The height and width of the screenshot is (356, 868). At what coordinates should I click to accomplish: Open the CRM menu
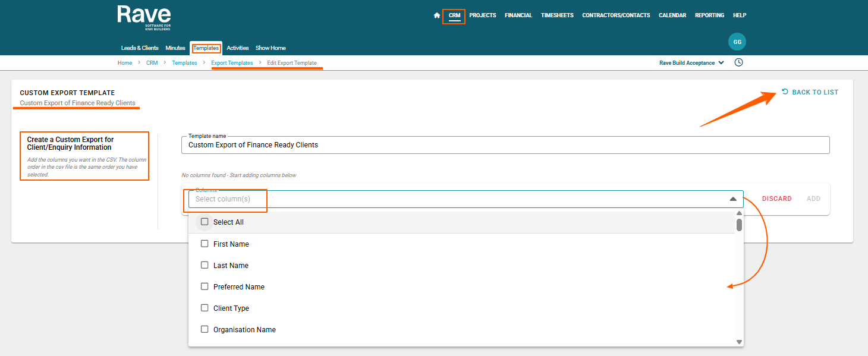click(x=454, y=15)
